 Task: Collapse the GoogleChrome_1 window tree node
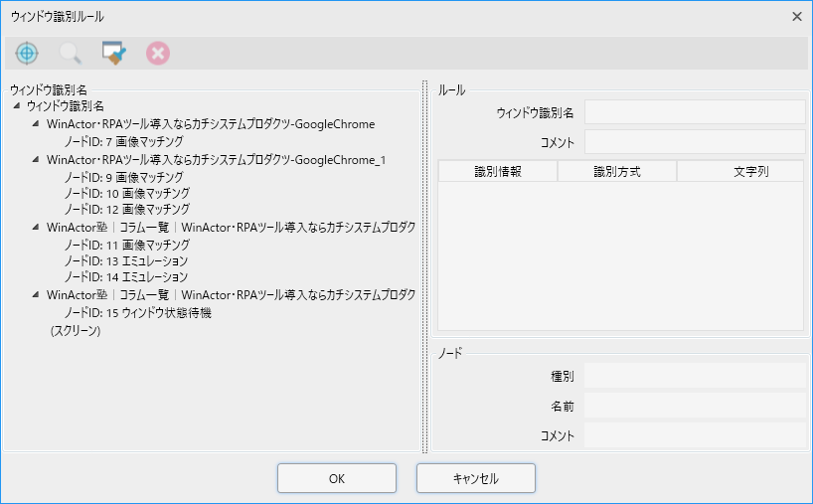36,159
